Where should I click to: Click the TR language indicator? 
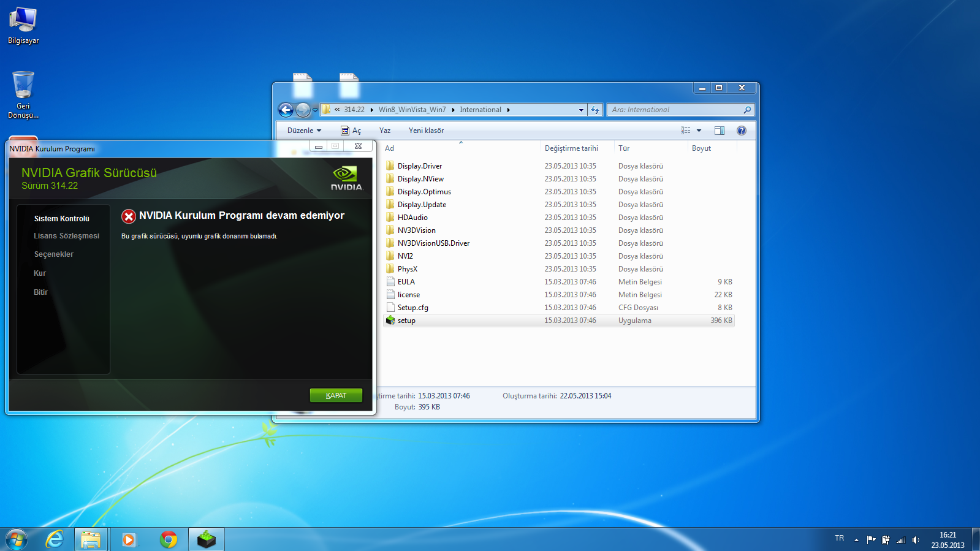(x=840, y=538)
